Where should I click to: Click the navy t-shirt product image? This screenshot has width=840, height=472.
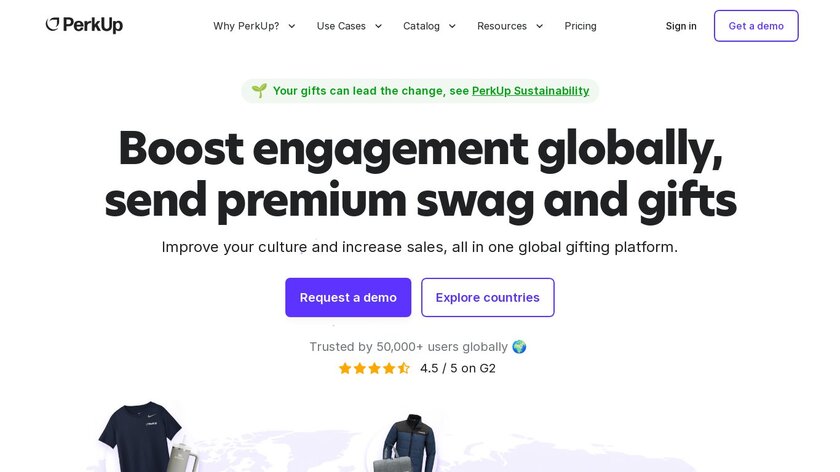point(139,435)
